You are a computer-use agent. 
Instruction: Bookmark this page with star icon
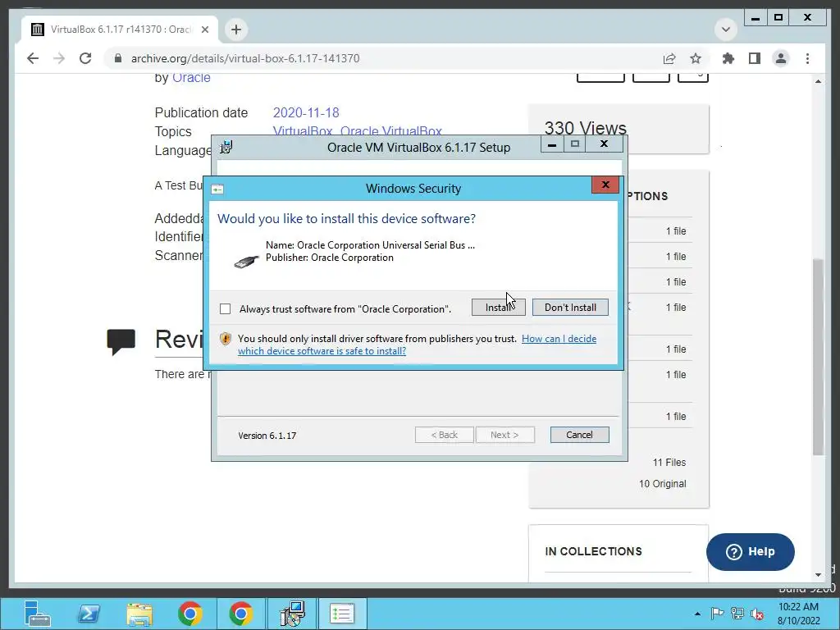point(696,58)
